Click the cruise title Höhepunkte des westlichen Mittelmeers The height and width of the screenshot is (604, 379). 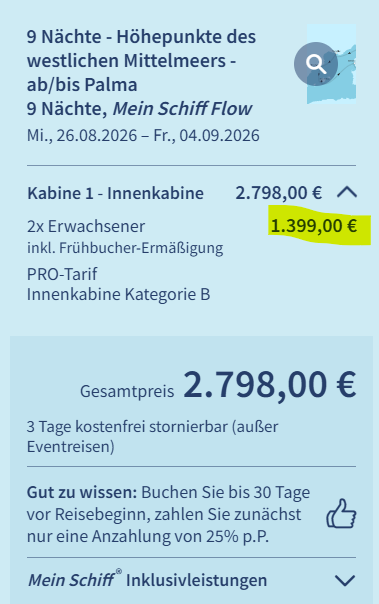pyautogui.click(x=141, y=61)
